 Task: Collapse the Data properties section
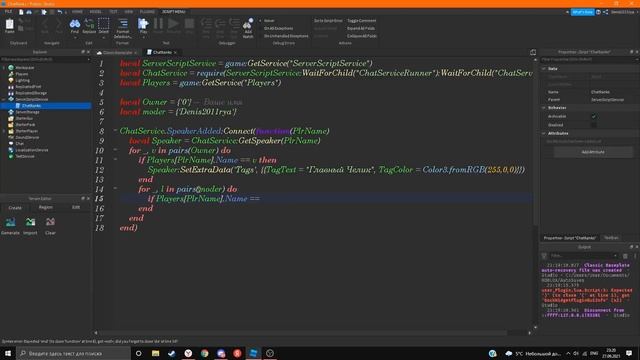tap(544, 69)
